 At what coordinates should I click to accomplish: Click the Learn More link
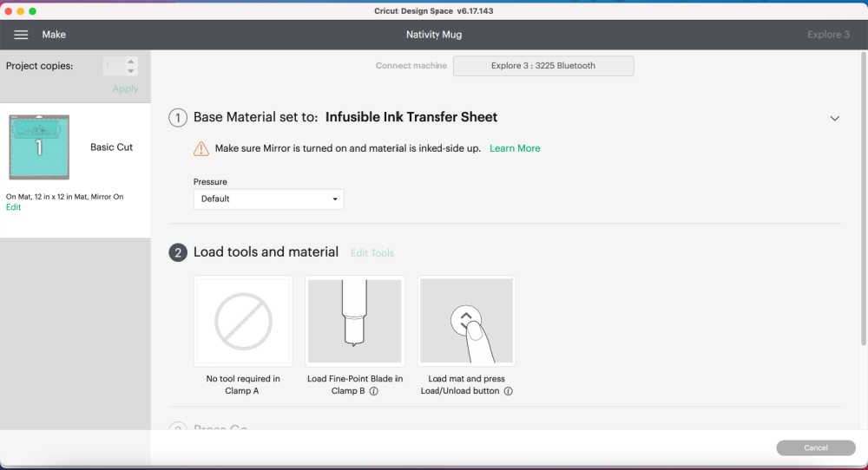point(515,149)
